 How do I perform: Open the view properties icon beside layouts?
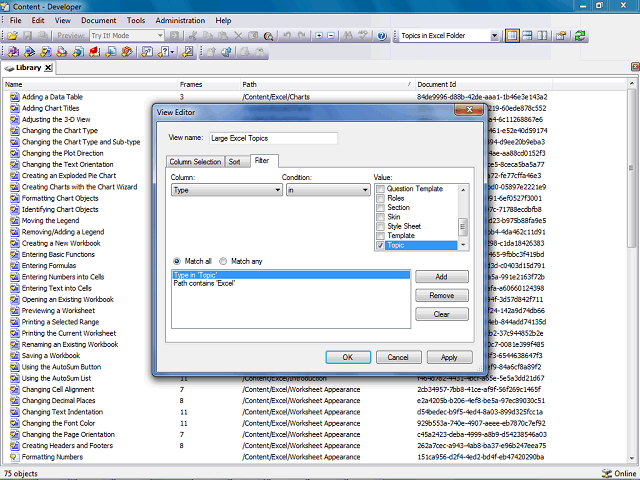pos(561,36)
